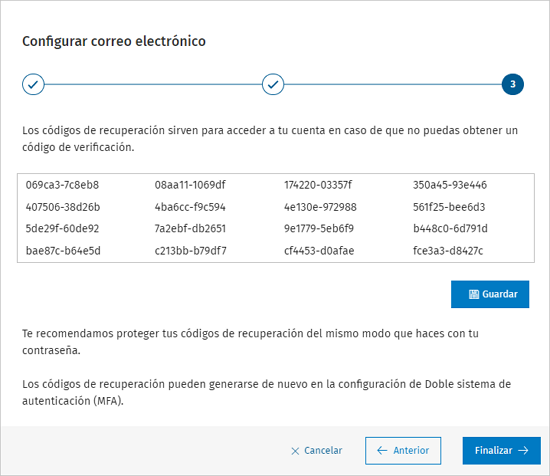The width and height of the screenshot is (550, 476).
Task: Select recovery code 4e130e-972988
Action: (320, 207)
